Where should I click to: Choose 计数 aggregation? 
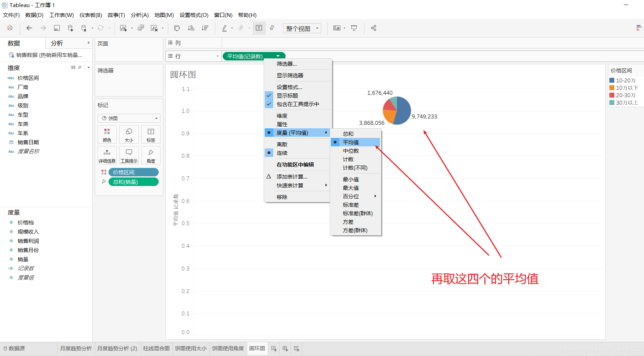click(355, 159)
